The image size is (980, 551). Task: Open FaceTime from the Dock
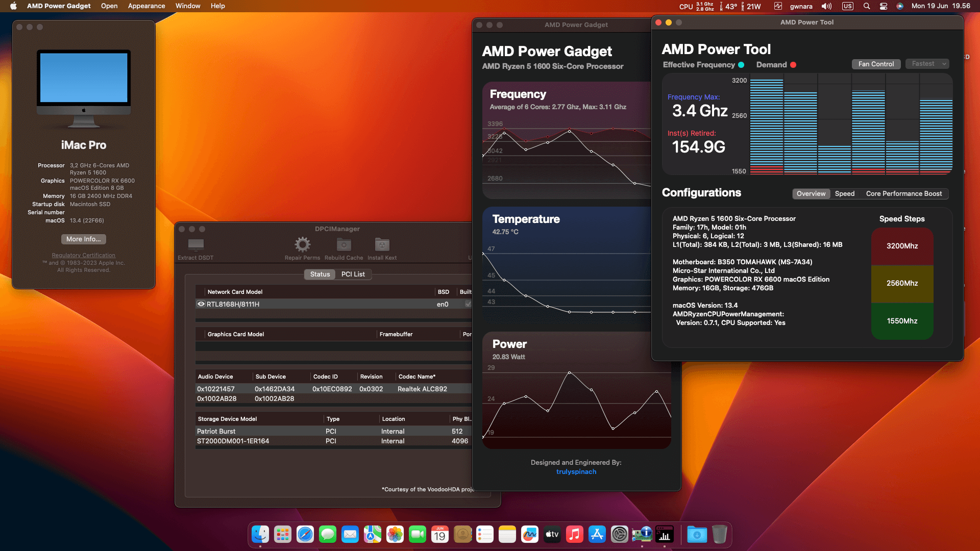coord(418,534)
